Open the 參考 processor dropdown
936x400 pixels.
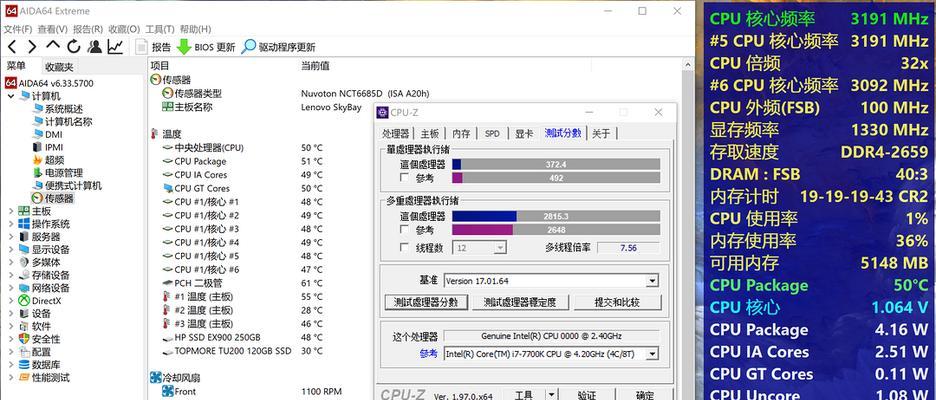coord(652,354)
